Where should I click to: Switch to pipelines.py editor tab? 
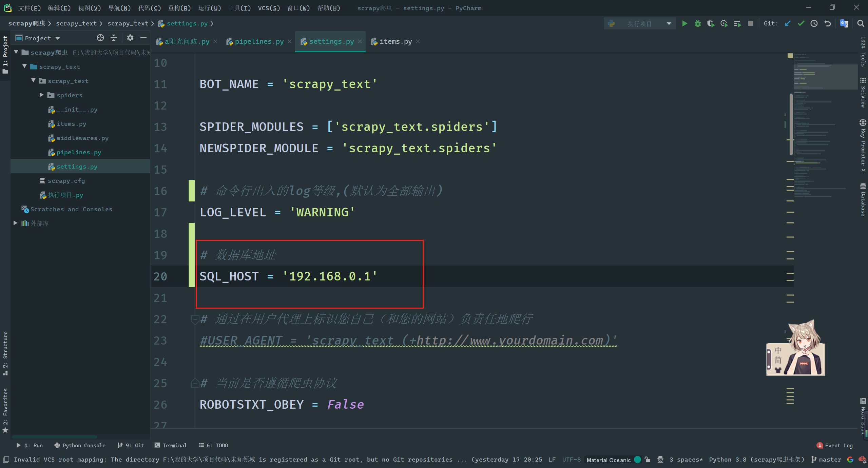[259, 41]
